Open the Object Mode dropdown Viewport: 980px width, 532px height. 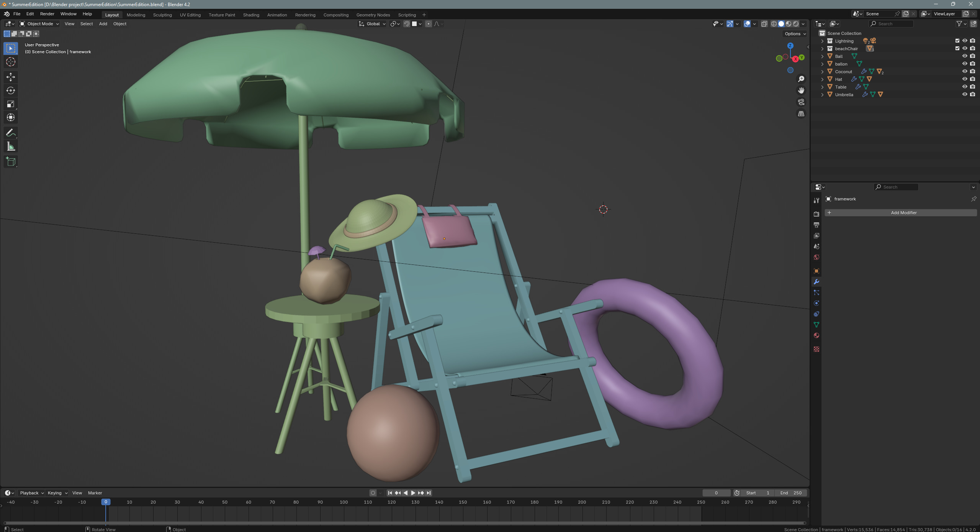coord(39,24)
